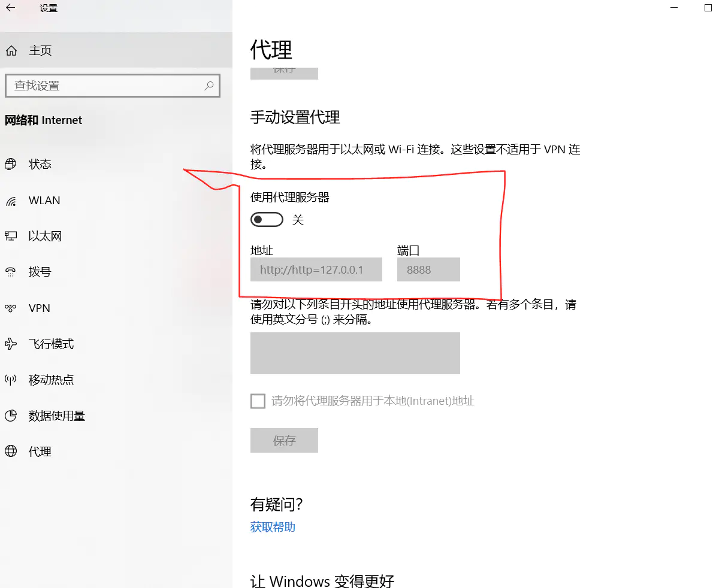713x588 pixels.
Task: Toggle the proxy server switch off
Action: (x=266, y=219)
